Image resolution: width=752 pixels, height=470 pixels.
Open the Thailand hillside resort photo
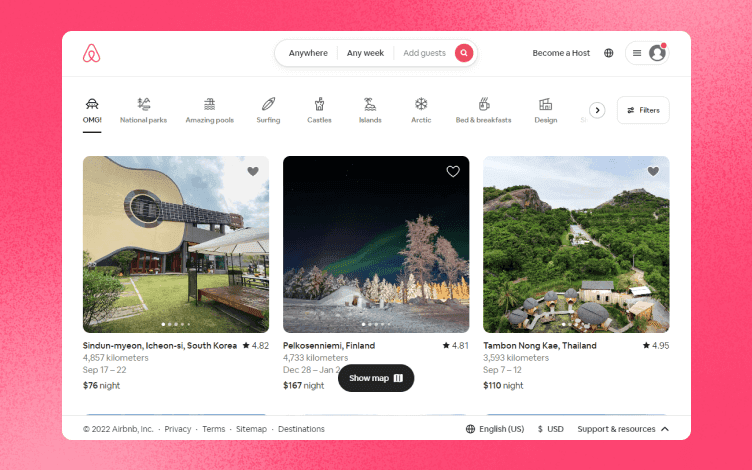(576, 244)
